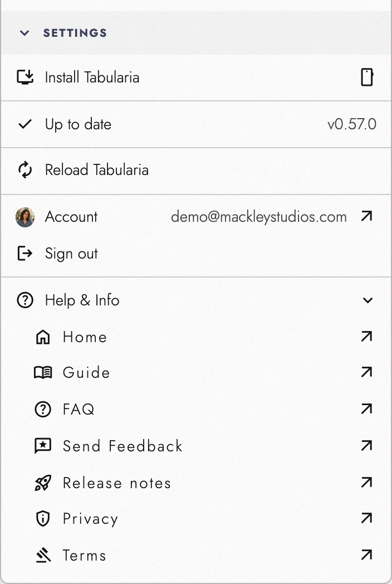Viewport: 392px width, 584px height.
Task: Click the Release notes rocket icon
Action: pos(43,483)
